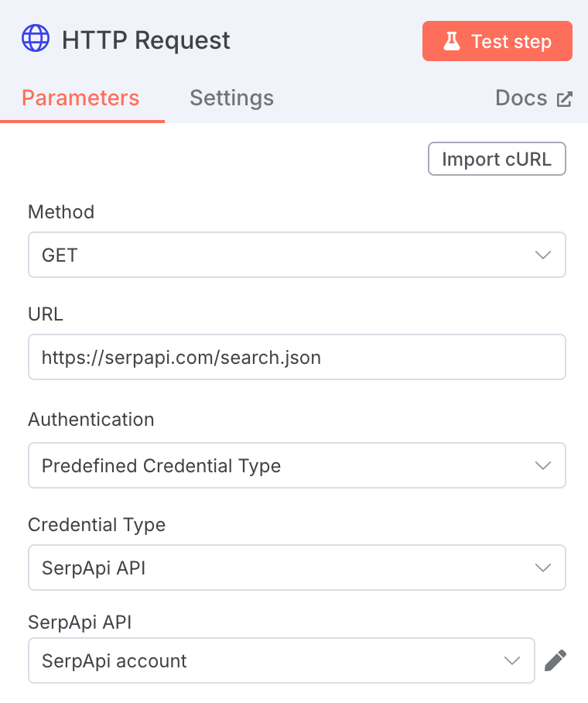
Task: Click into the URL input field
Action: [x=296, y=357]
